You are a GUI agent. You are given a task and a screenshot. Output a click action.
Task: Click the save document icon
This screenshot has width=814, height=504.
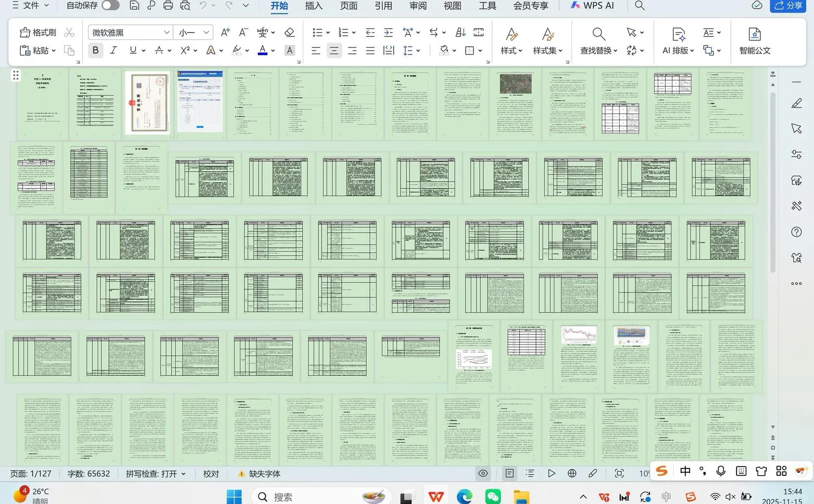(x=134, y=5)
